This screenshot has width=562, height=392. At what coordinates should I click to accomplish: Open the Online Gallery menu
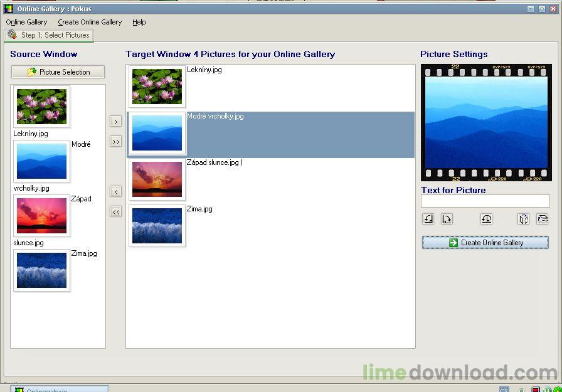click(26, 22)
